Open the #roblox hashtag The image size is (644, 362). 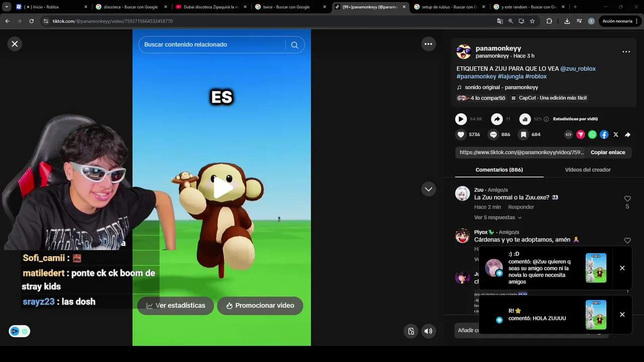536,76
